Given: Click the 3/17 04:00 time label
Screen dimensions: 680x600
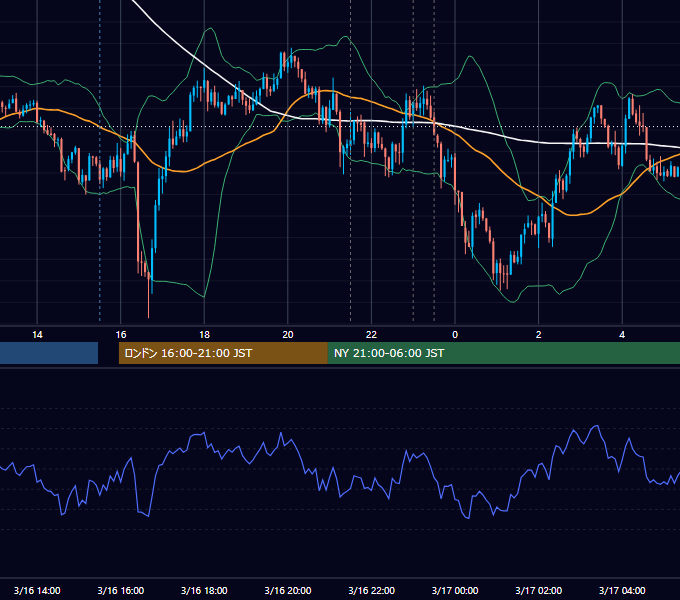Looking at the screenshot, I should (x=622, y=590).
